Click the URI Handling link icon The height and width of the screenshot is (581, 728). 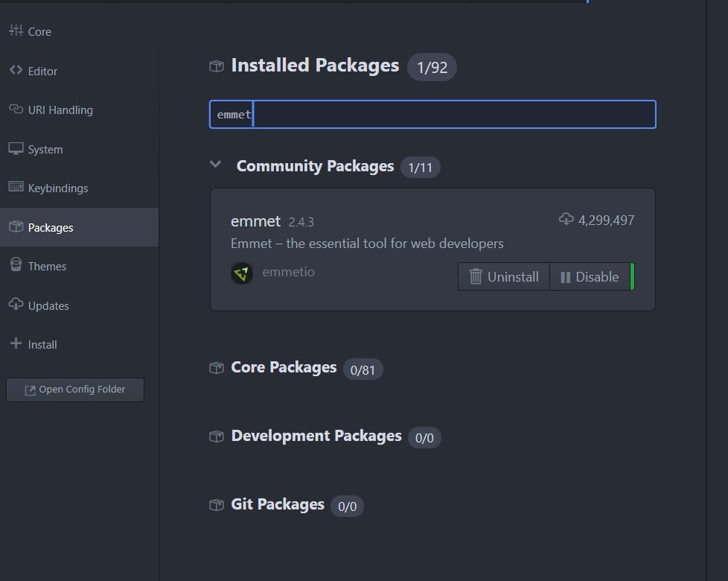16,109
